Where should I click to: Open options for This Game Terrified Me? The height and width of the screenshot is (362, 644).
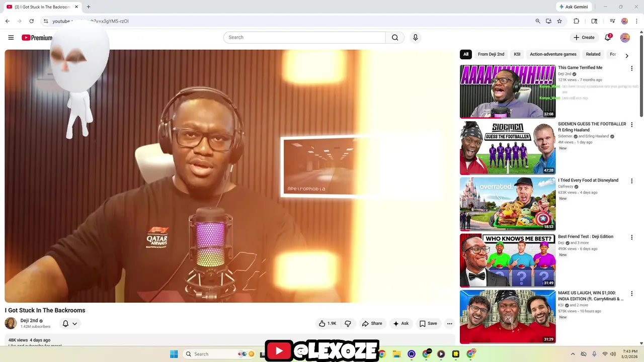pyautogui.click(x=632, y=68)
